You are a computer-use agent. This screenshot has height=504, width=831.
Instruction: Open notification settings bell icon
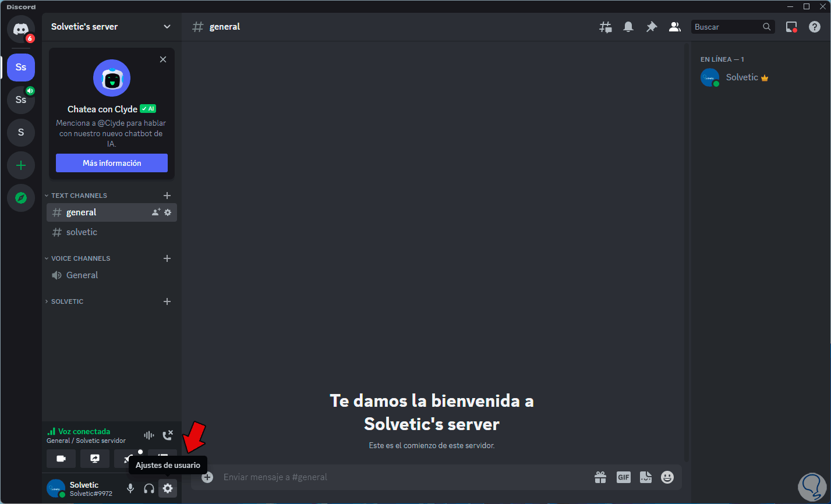click(x=628, y=27)
